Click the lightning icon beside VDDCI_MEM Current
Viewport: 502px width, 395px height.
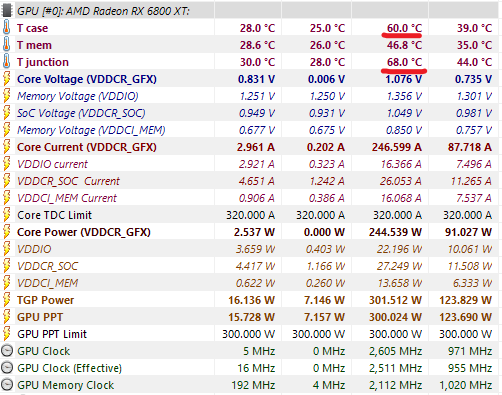pyautogui.click(x=6, y=198)
